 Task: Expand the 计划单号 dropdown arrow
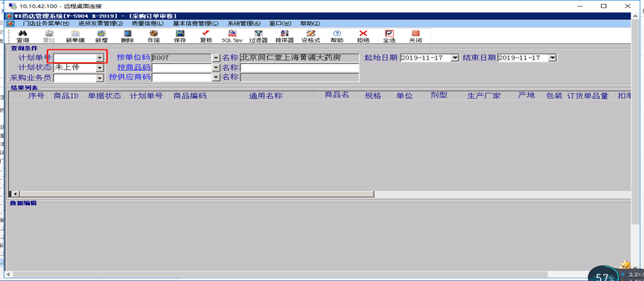100,58
